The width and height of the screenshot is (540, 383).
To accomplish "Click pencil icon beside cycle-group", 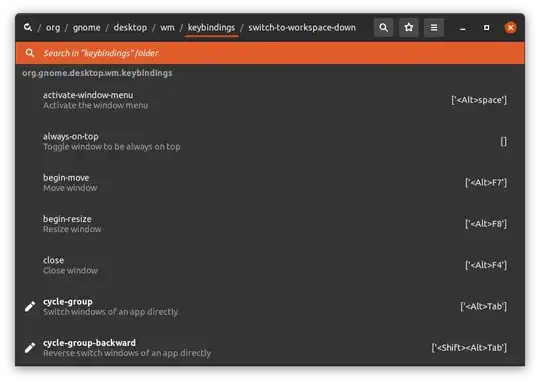I will (30, 306).
